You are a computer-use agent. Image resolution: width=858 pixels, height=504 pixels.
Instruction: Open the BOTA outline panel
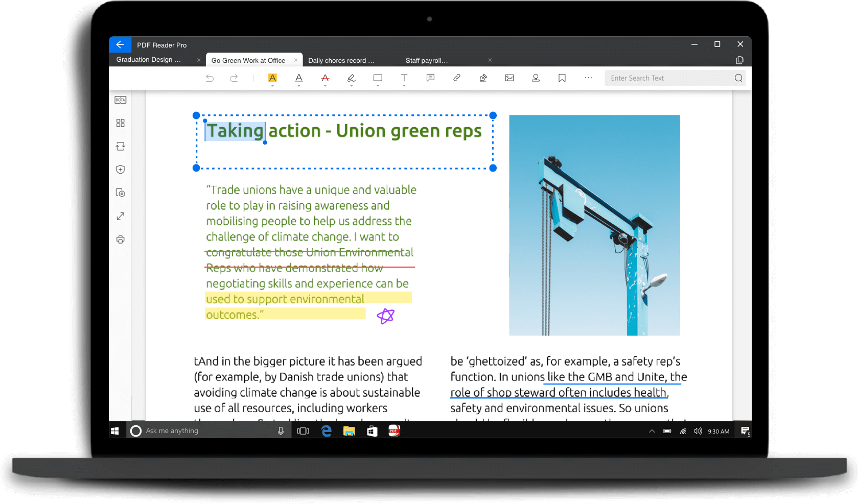click(121, 100)
